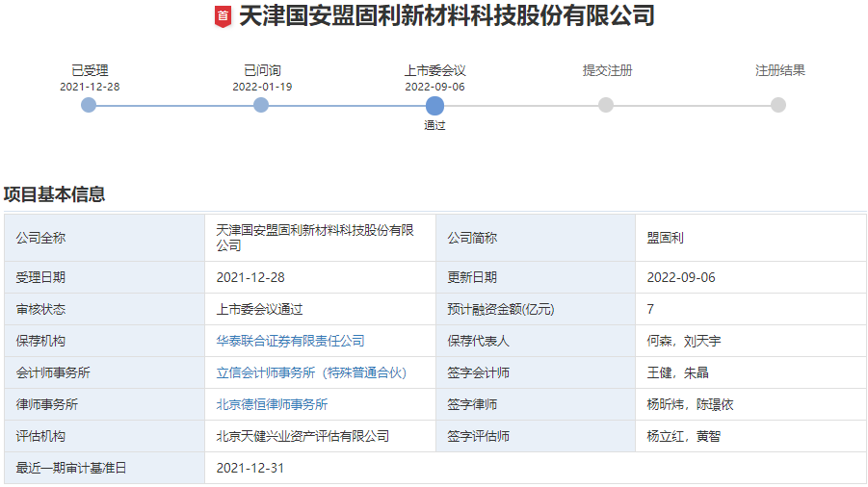Click the 项目基本信息 section heading
Screen dimensions: 868x487
pyautogui.click(x=54, y=194)
